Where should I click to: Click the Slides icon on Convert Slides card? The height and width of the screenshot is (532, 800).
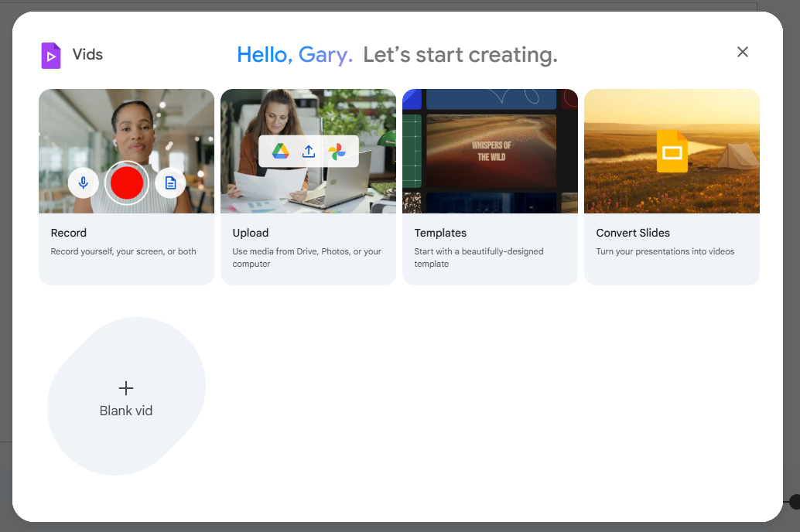[672, 151]
